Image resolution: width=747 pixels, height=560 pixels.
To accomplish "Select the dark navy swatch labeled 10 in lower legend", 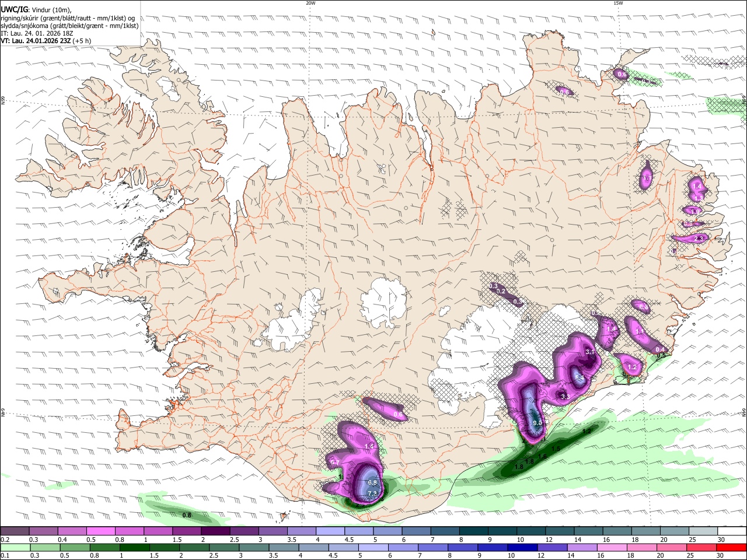I will point(521,547).
